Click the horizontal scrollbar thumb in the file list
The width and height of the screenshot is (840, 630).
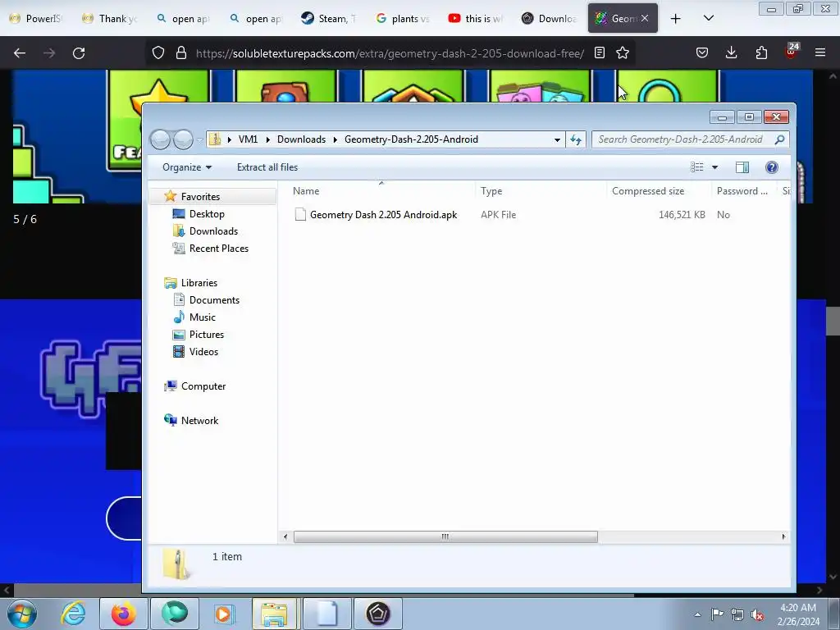[x=445, y=536]
